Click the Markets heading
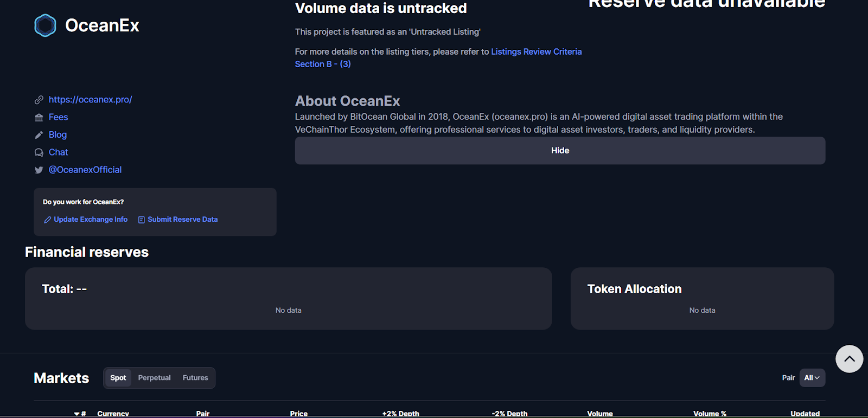The image size is (868, 418). 61,378
